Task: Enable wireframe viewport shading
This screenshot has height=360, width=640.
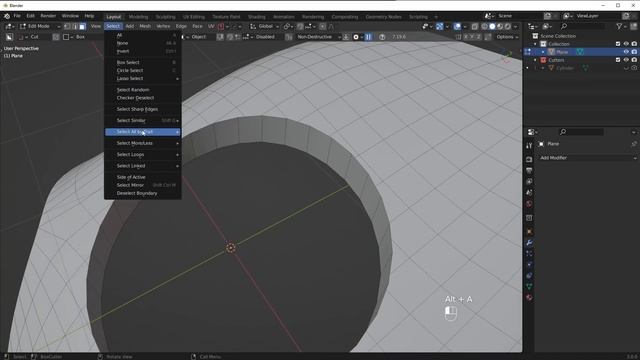Action: click(484, 26)
